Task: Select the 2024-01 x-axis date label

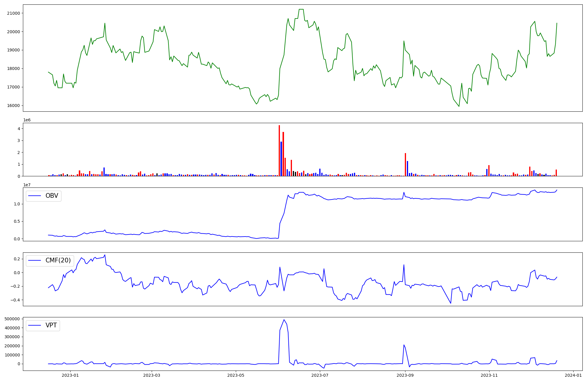Action: pyautogui.click(x=573, y=375)
